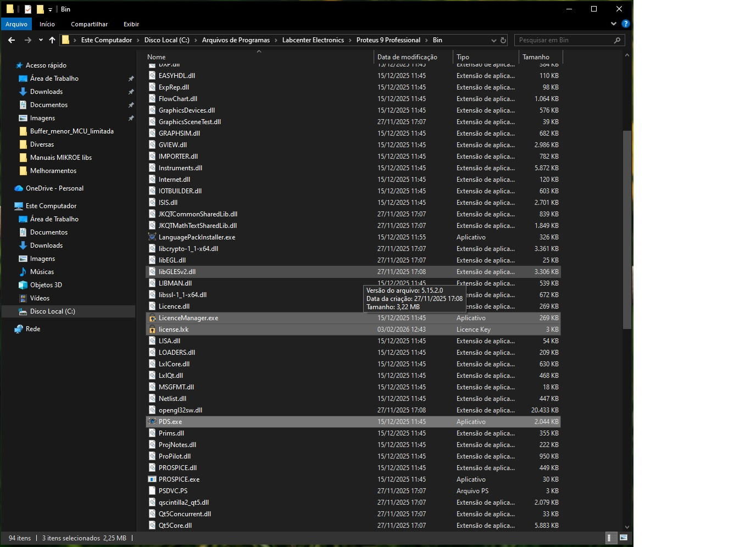756x547 pixels.
Task: Open the Explorer help icon
Action: pos(625,24)
